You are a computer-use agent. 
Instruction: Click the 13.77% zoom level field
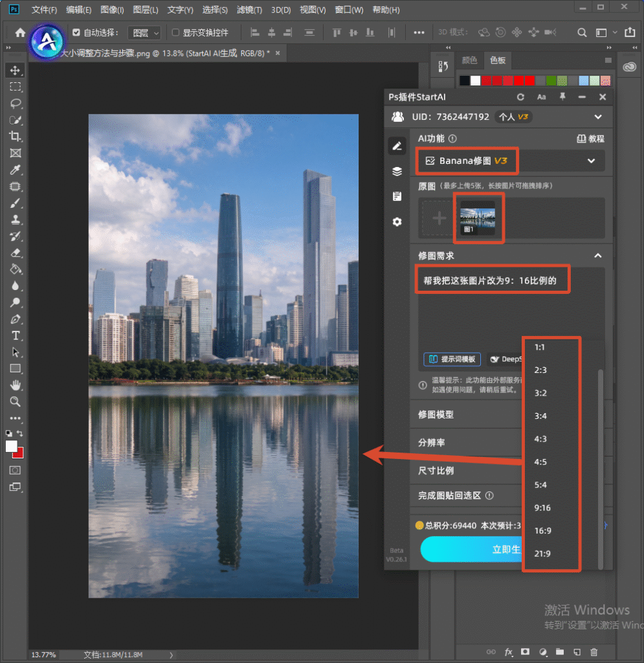pos(43,655)
